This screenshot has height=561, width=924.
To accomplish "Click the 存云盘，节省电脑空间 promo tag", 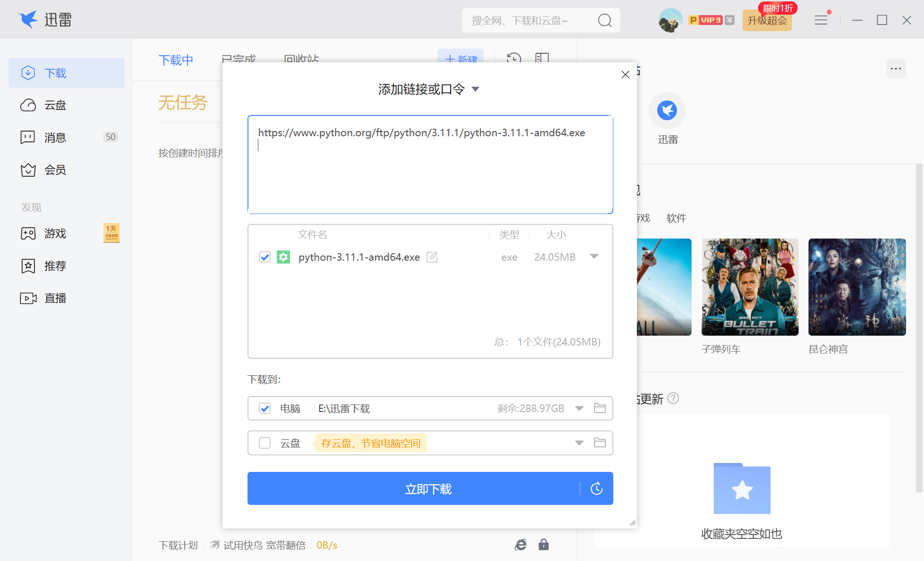I will tap(371, 443).
